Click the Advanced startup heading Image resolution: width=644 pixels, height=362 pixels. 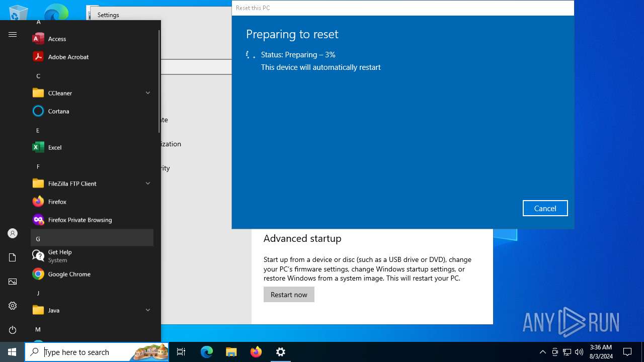pos(302,238)
